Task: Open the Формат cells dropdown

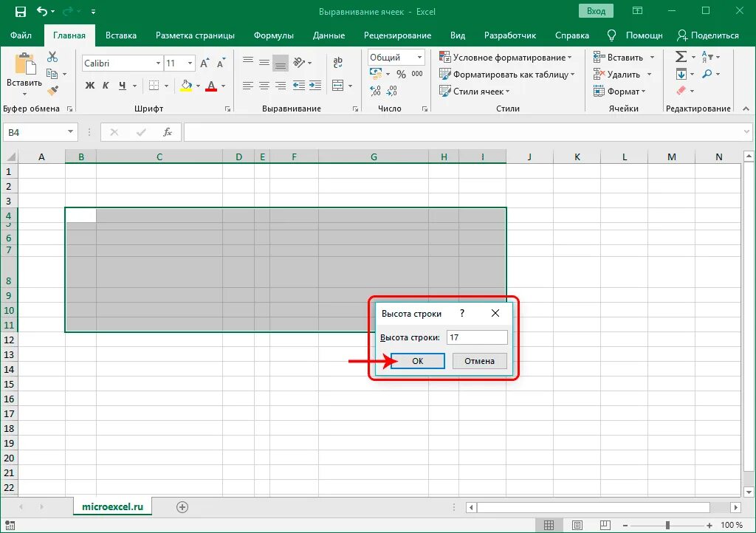Action: pos(619,91)
